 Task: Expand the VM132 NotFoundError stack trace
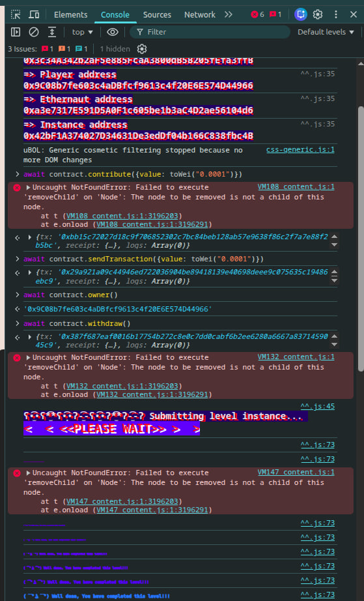pyautogui.click(x=28, y=358)
